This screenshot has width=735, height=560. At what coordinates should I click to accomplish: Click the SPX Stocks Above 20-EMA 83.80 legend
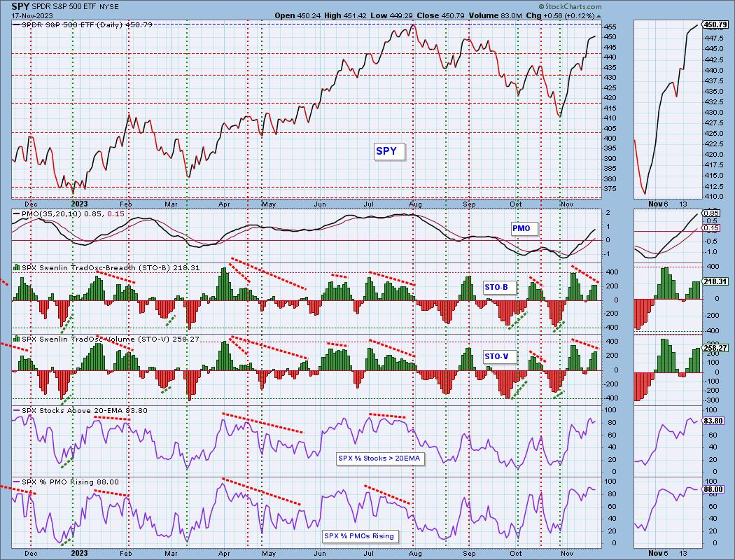[x=80, y=410]
